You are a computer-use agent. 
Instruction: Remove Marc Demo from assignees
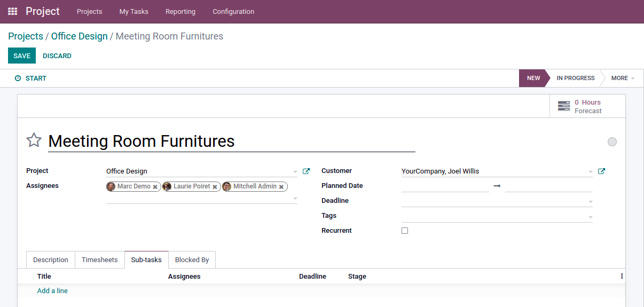155,187
